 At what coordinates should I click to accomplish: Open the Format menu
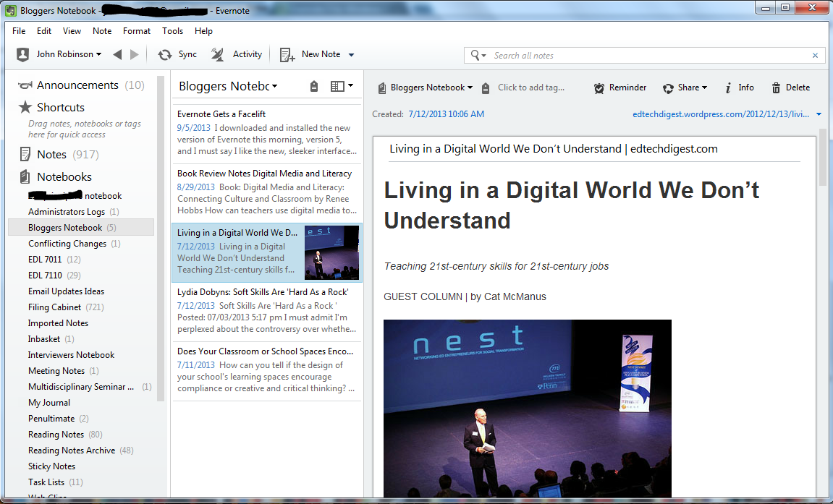point(137,31)
